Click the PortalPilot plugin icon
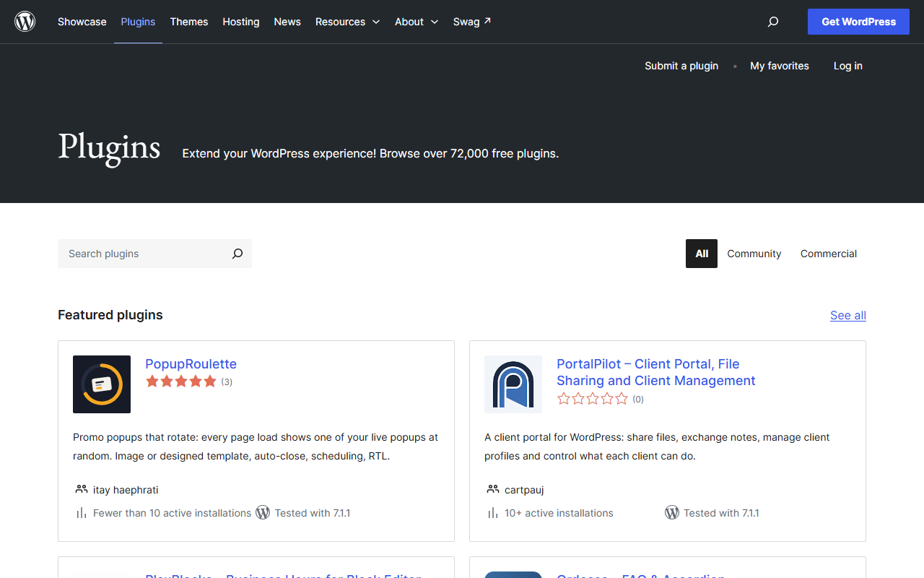924x578 pixels. [x=513, y=384]
